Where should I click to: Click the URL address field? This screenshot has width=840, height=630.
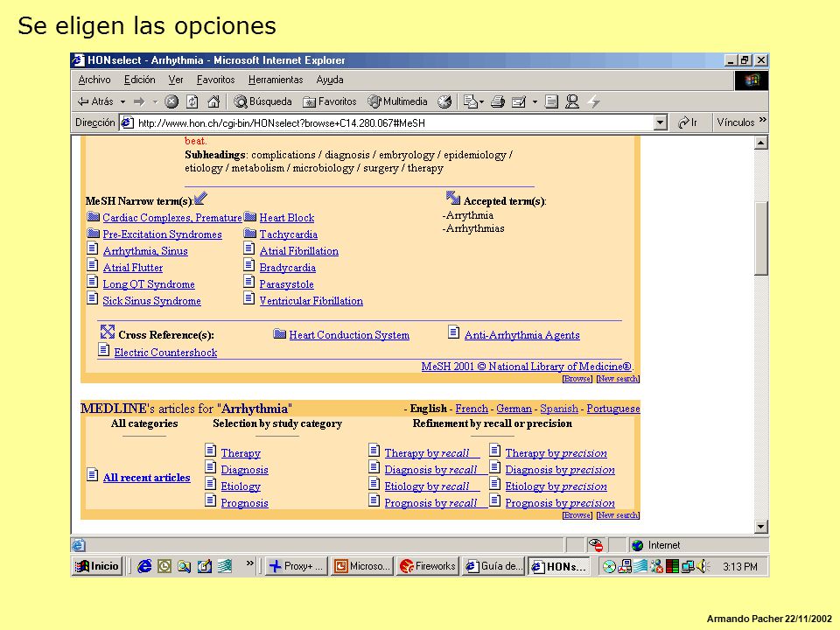pos(395,122)
